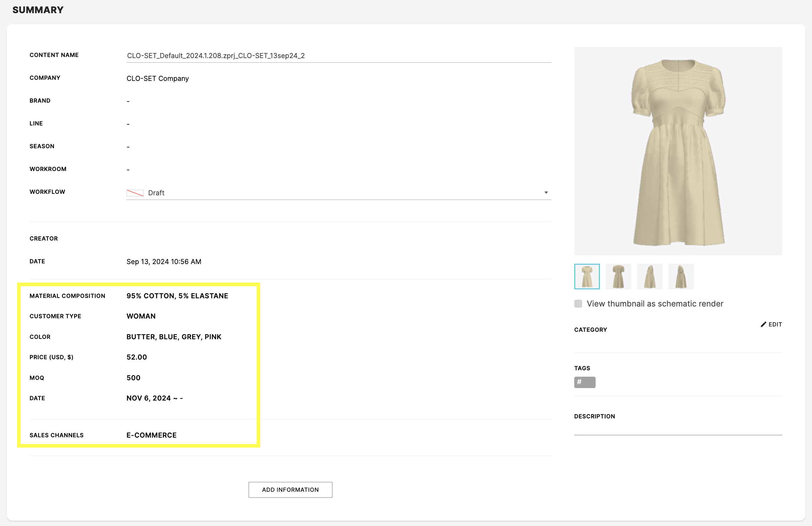Open the Workflow dropdown arrow
812x526 pixels.
click(x=546, y=192)
